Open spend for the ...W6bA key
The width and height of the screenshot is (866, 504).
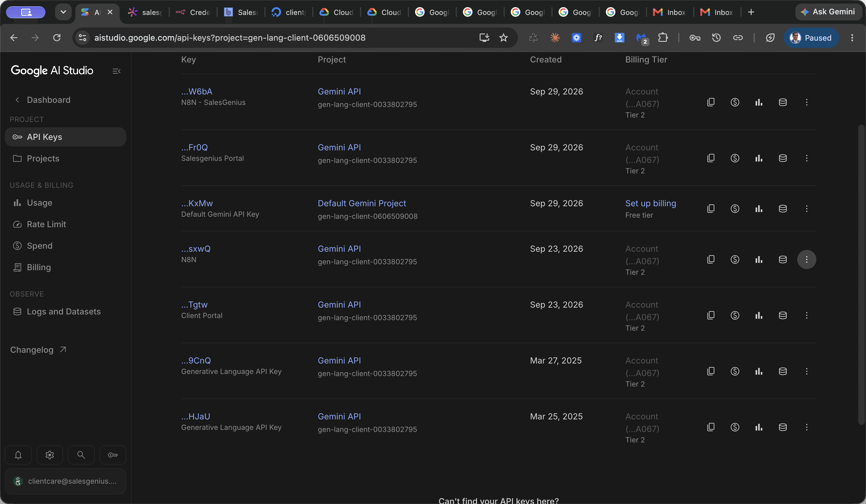735,102
